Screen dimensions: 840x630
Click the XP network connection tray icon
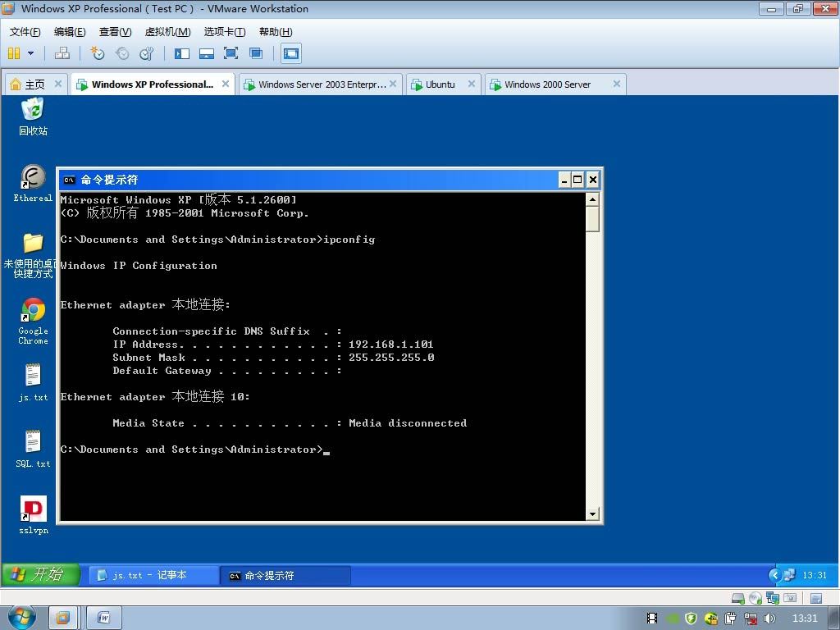789,575
